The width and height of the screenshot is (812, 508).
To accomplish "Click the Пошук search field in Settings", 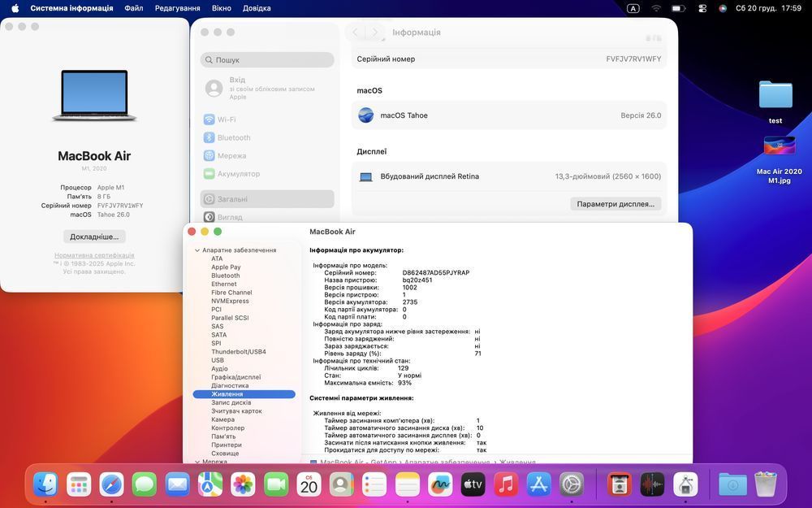I will point(267,59).
